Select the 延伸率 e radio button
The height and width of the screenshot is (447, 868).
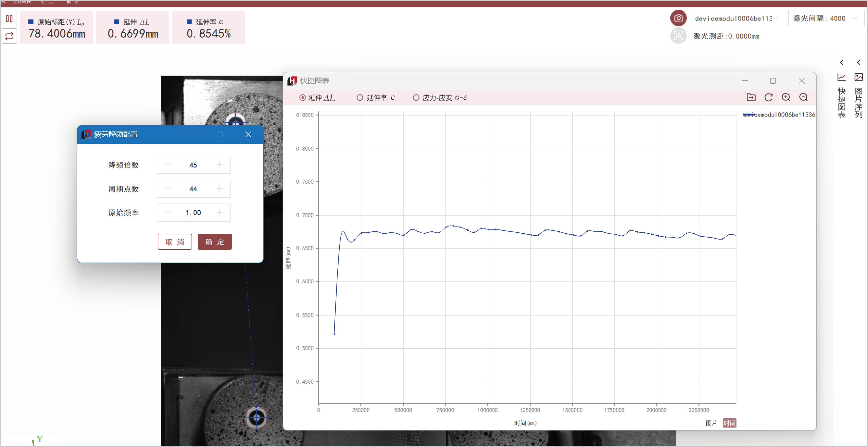pyautogui.click(x=360, y=98)
